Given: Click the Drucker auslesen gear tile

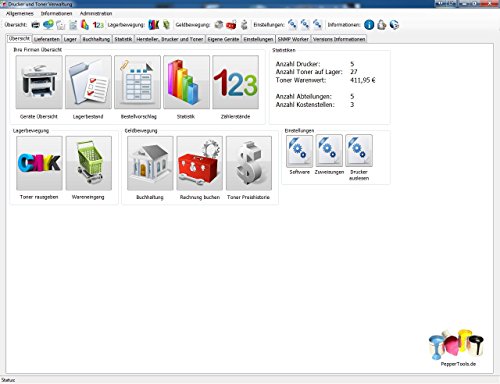Looking at the screenshot, I should coord(359,151).
